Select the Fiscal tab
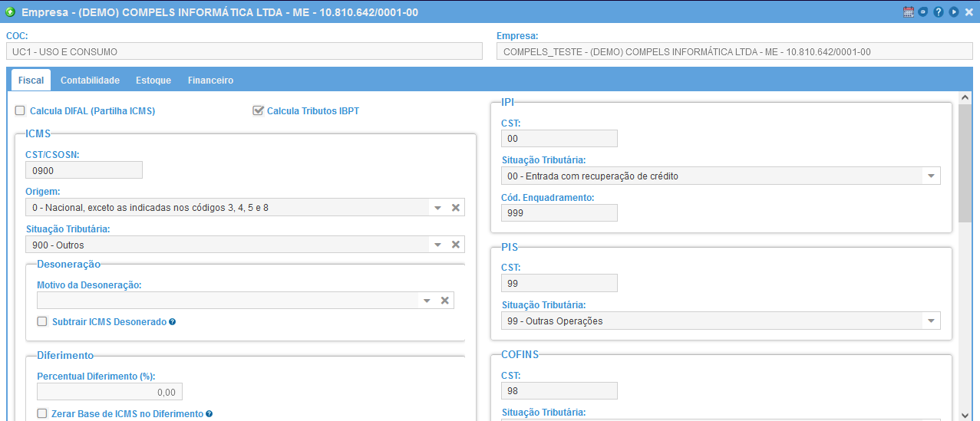The image size is (980, 421). click(x=31, y=80)
